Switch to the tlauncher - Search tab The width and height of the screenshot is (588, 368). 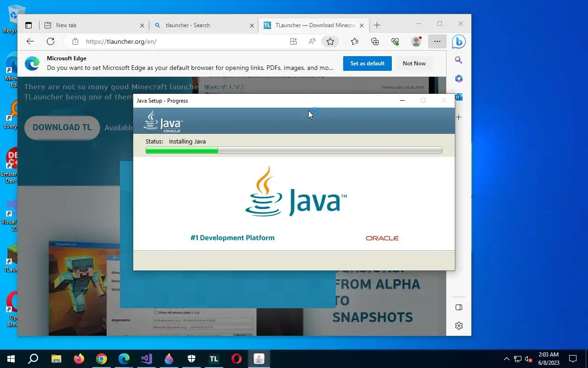tap(204, 25)
